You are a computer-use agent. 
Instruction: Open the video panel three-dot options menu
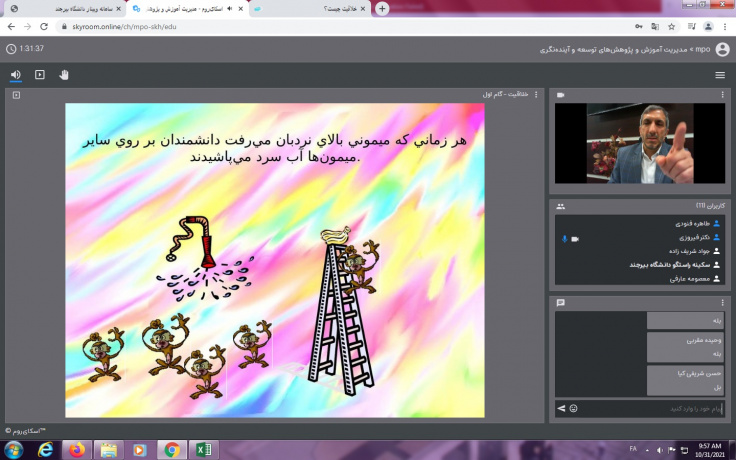point(722,95)
